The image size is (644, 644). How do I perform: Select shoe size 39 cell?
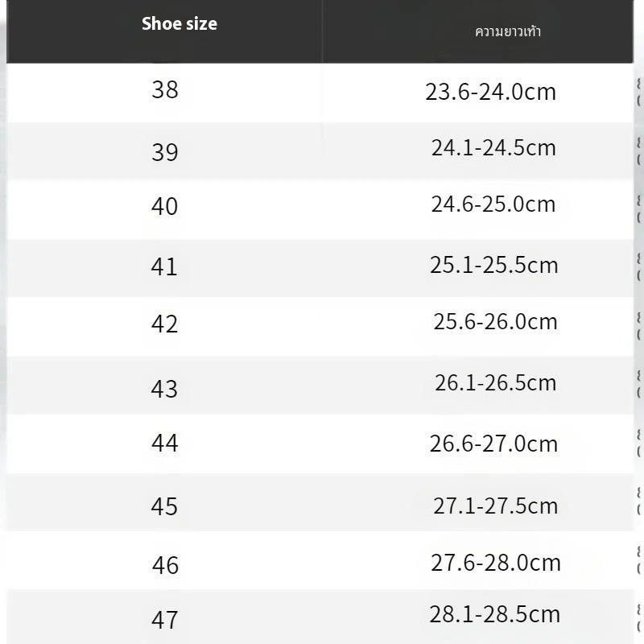point(165,151)
